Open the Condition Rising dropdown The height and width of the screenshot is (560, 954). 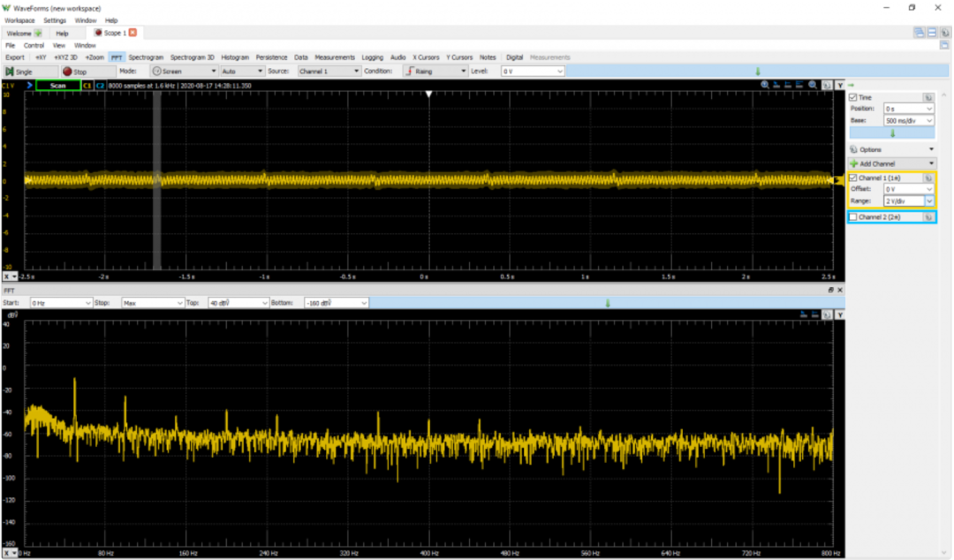click(435, 72)
